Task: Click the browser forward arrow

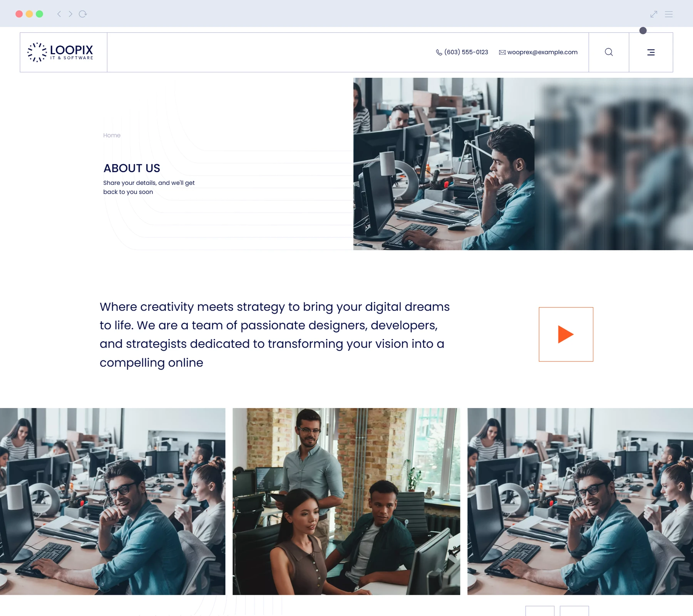Action: click(70, 14)
